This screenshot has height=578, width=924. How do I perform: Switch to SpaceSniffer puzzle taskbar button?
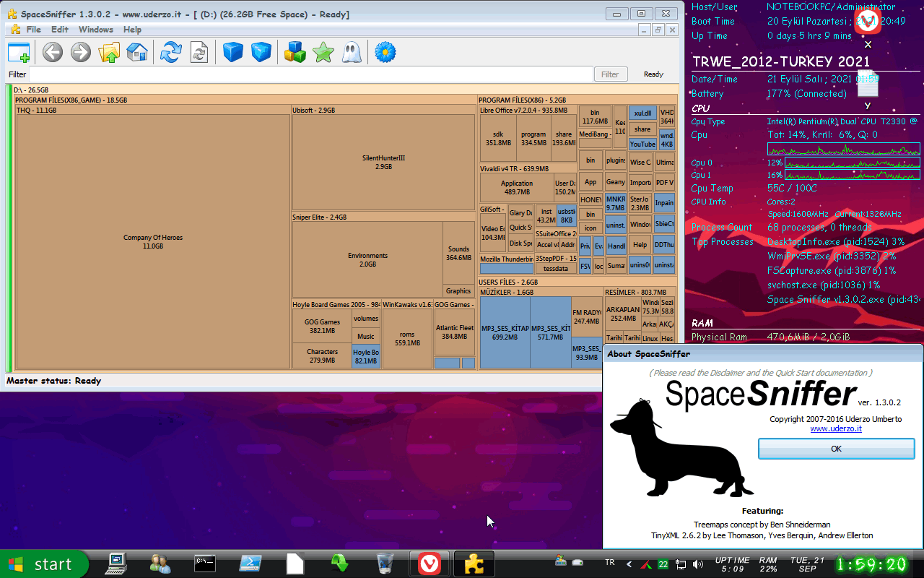tap(474, 564)
